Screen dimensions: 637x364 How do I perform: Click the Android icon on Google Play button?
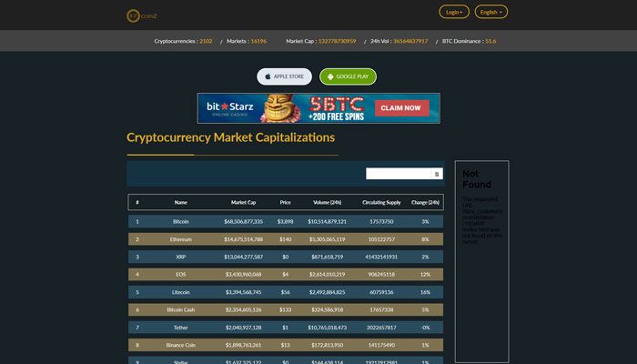coord(329,76)
